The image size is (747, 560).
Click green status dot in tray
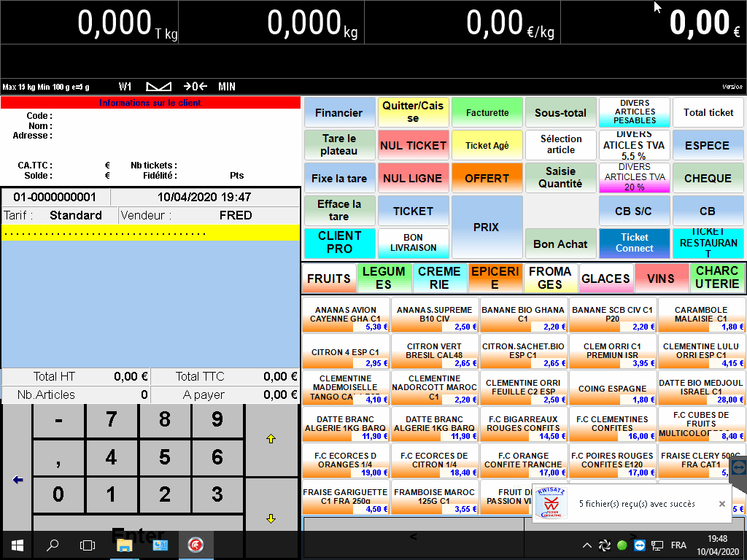click(622, 545)
